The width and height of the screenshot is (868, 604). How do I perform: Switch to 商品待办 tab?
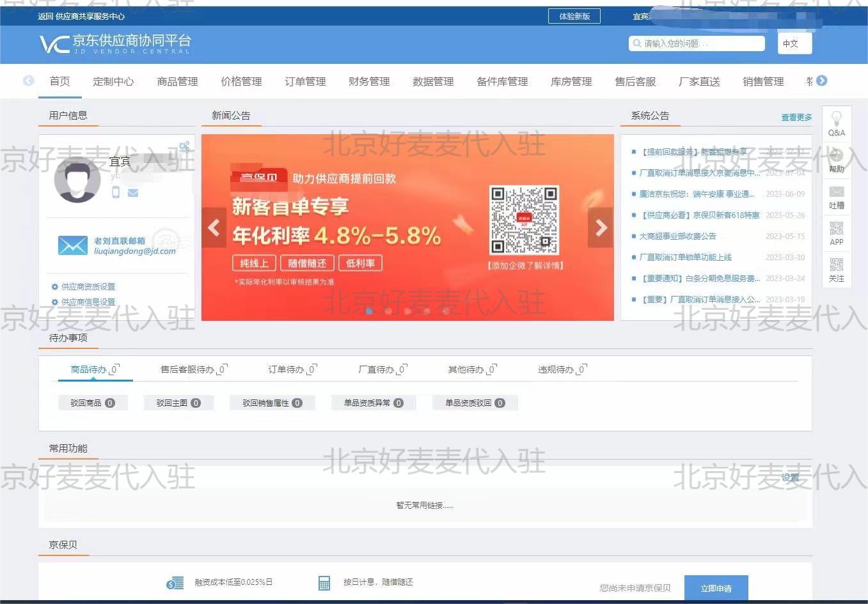tap(95, 369)
